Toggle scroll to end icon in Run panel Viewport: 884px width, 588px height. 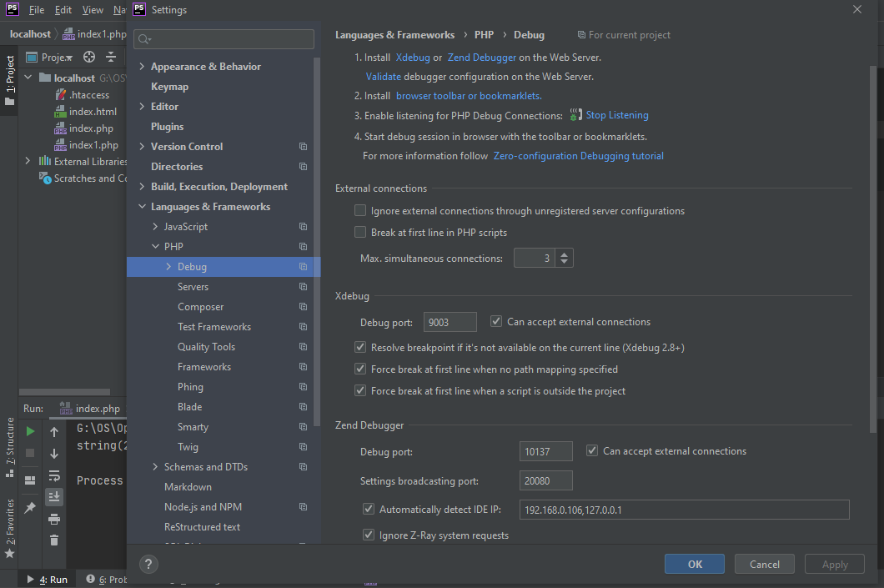click(x=54, y=496)
